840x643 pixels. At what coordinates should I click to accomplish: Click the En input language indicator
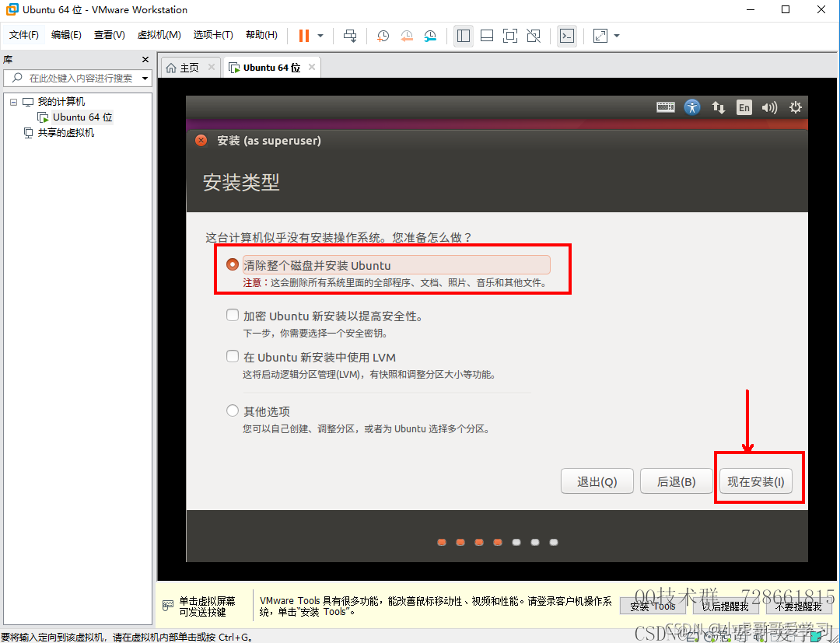click(x=744, y=107)
